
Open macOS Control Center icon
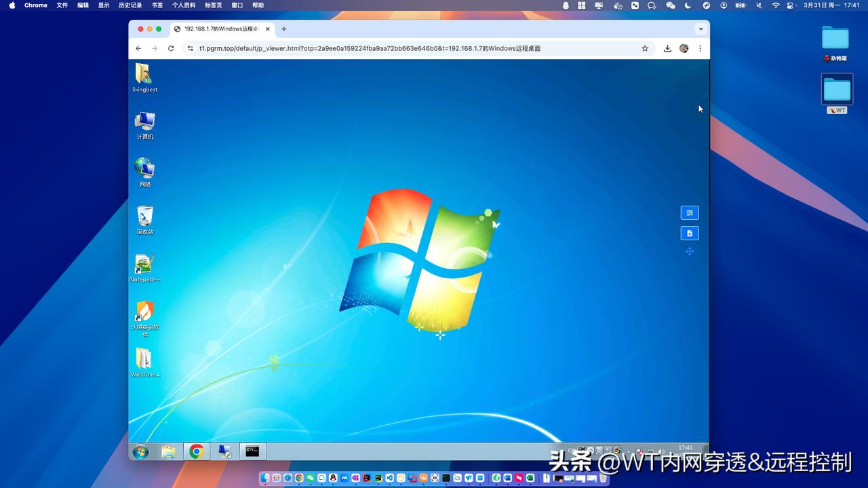[x=790, y=5]
